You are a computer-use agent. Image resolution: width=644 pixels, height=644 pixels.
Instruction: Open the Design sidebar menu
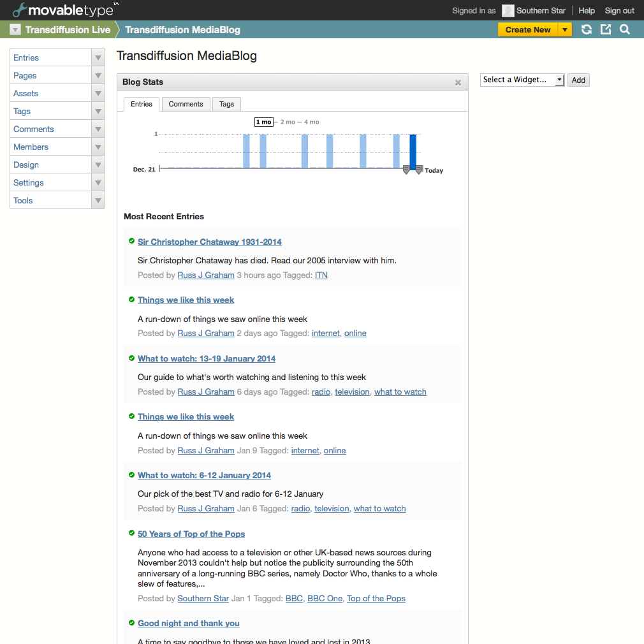[x=50, y=165]
